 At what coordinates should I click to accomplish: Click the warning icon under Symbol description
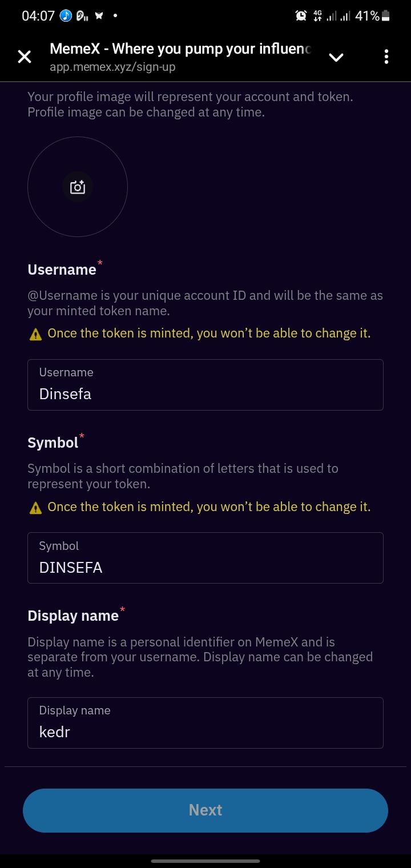pos(35,507)
